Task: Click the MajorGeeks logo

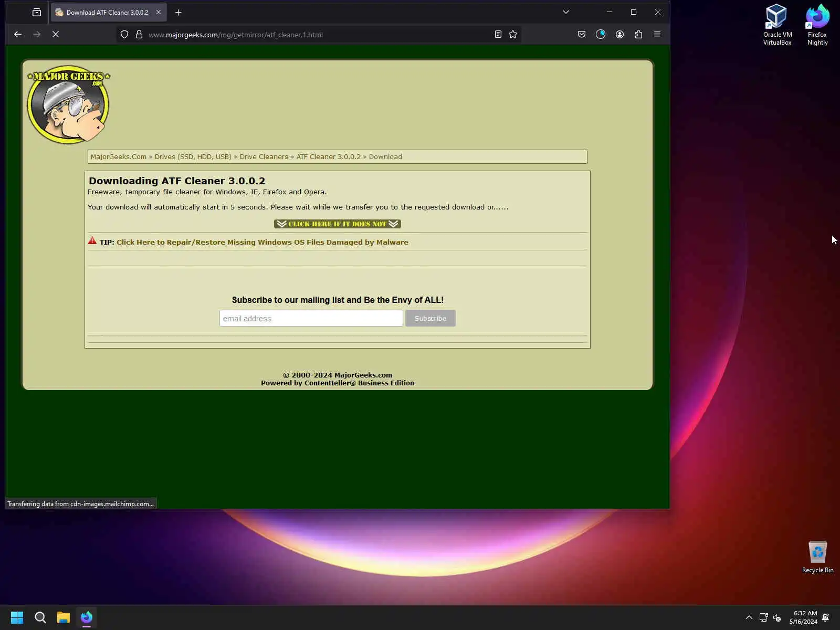Action: pyautogui.click(x=68, y=104)
